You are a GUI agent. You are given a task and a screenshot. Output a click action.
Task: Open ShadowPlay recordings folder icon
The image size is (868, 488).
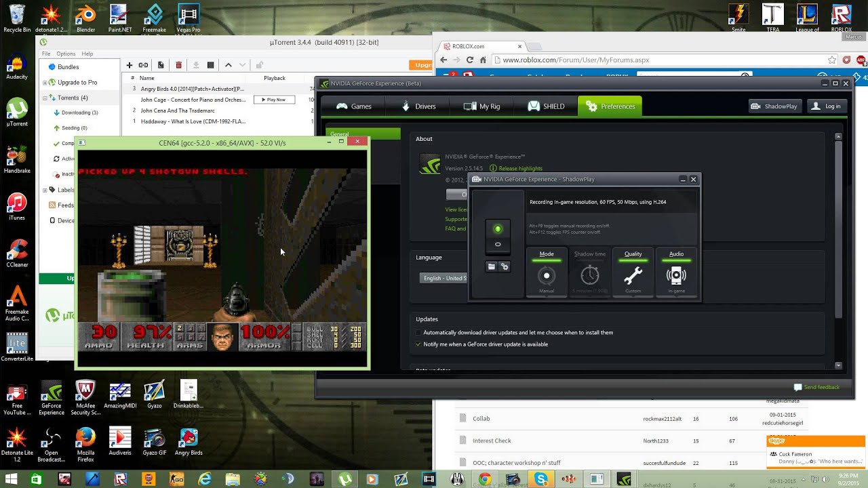click(x=492, y=266)
